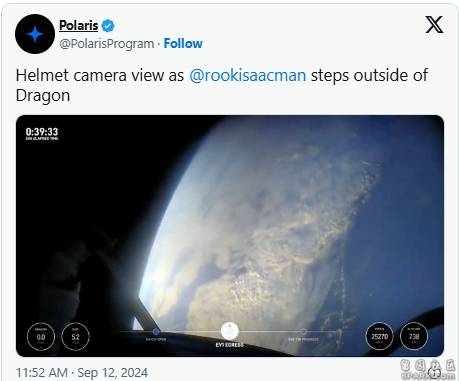Select the Hatch Open timeline dot

click(156, 332)
